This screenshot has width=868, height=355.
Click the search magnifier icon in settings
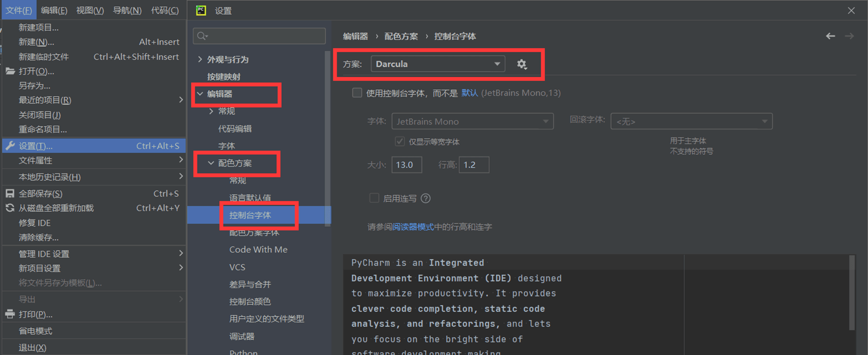(x=202, y=36)
